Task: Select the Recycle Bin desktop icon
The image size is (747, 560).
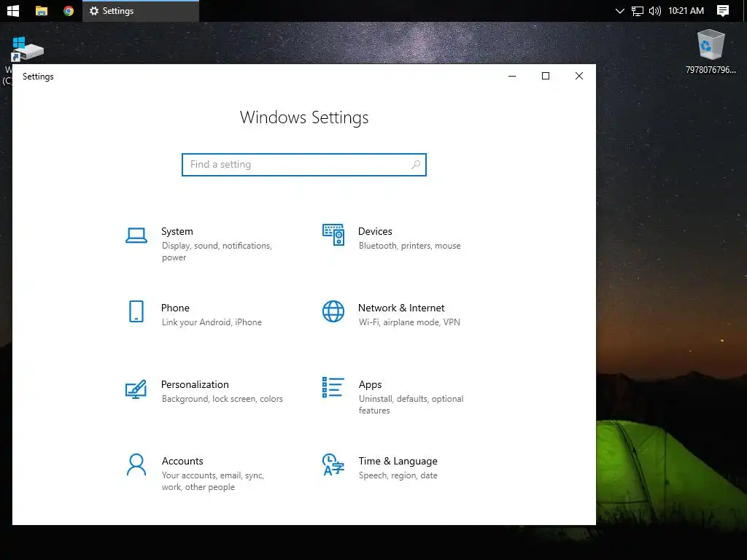Action: tap(711, 52)
